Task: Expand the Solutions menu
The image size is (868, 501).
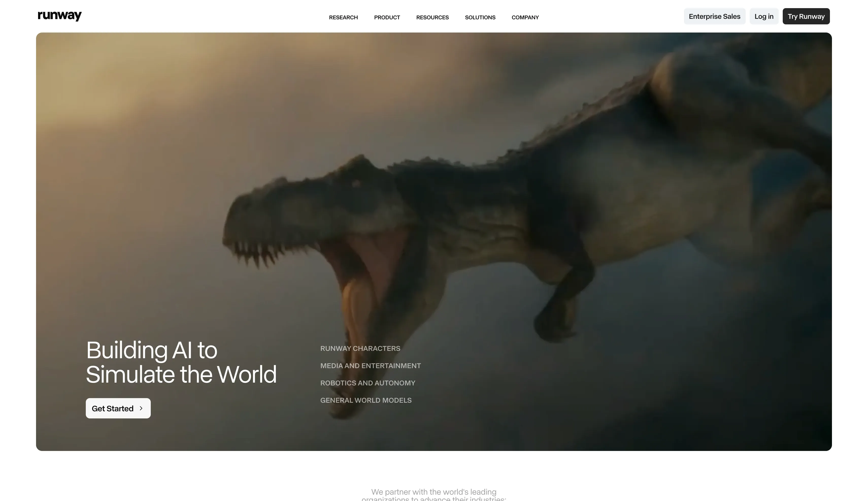Action: [480, 17]
